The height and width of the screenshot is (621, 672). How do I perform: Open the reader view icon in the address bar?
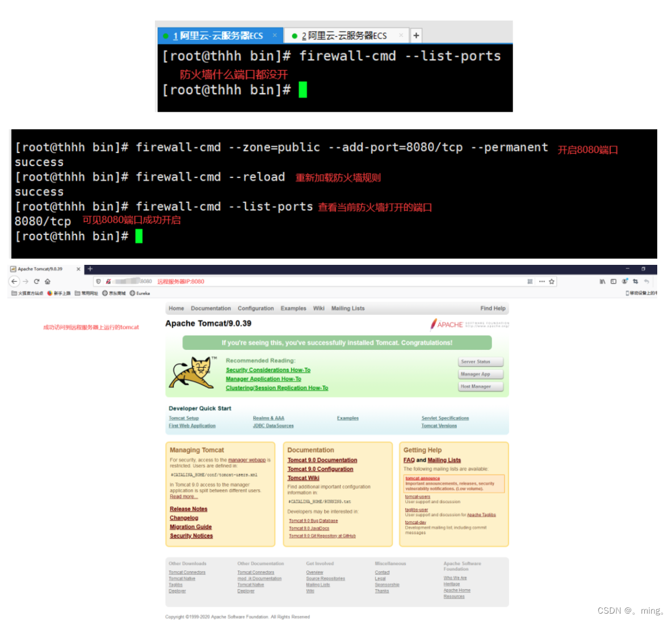click(x=530, y=282)
